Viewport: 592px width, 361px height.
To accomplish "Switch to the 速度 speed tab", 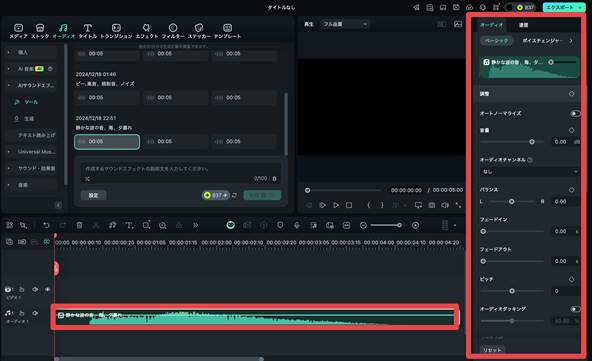I will [523, 25].
